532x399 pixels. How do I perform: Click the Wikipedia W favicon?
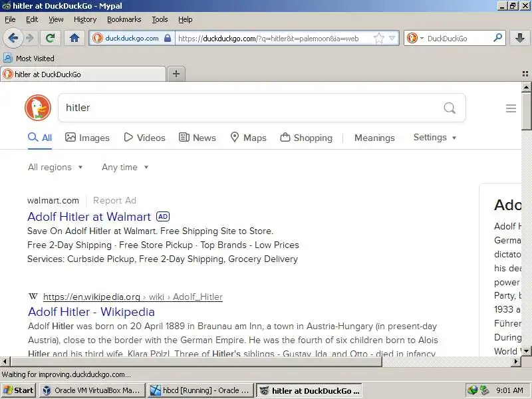click(x=33, y=297)
